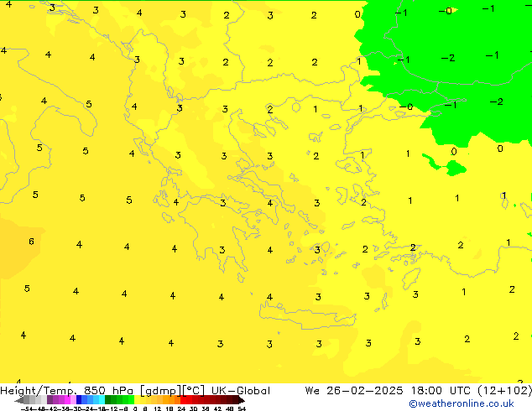Pick the bright red swatch in the legend

coord(183,400)
